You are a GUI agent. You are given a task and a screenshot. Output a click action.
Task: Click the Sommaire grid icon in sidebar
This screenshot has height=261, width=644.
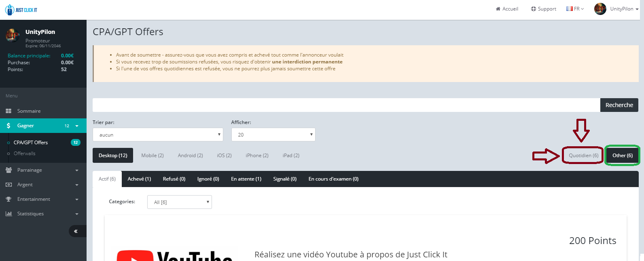coord(8,111)
